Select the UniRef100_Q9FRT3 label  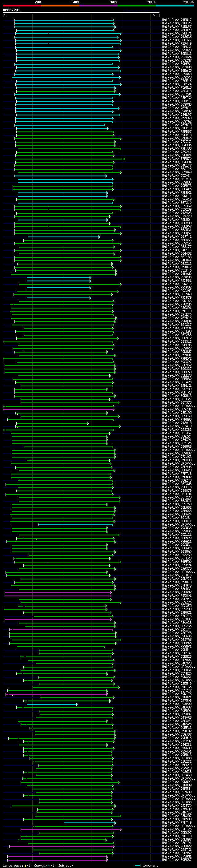pos(177,186)
